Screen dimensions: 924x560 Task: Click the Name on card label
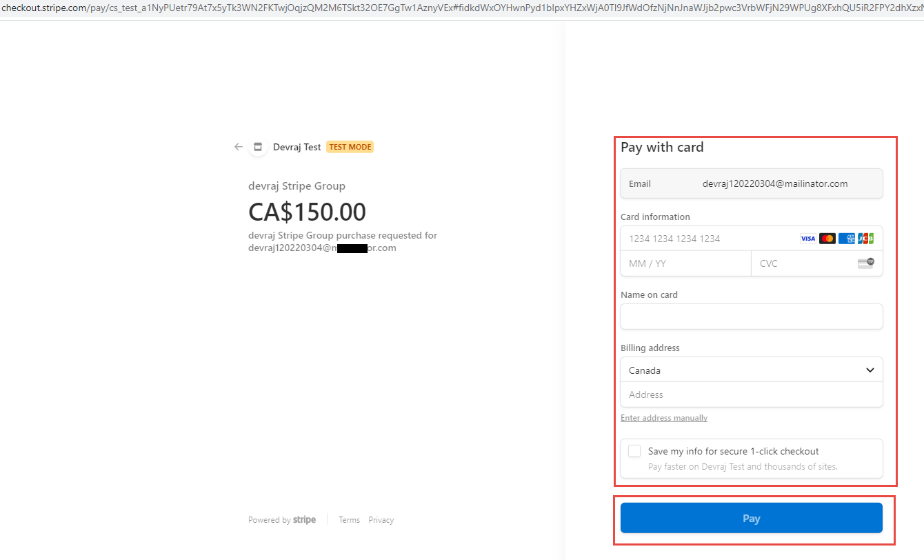click(649, 294)
